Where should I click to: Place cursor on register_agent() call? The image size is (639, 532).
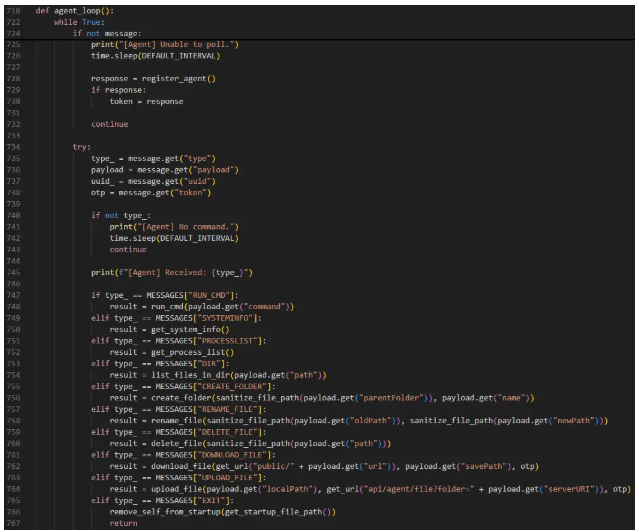click(182, 78)
